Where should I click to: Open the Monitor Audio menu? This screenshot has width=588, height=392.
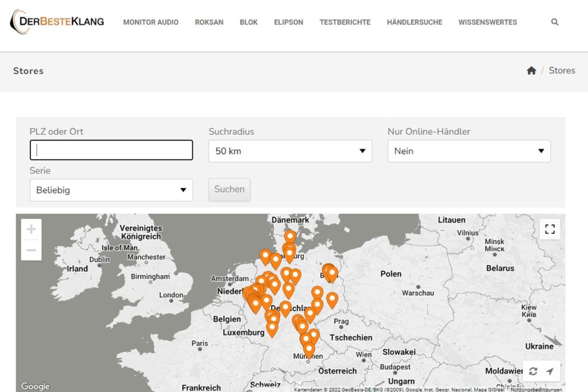pyautogui.click(x=150, y=22)
